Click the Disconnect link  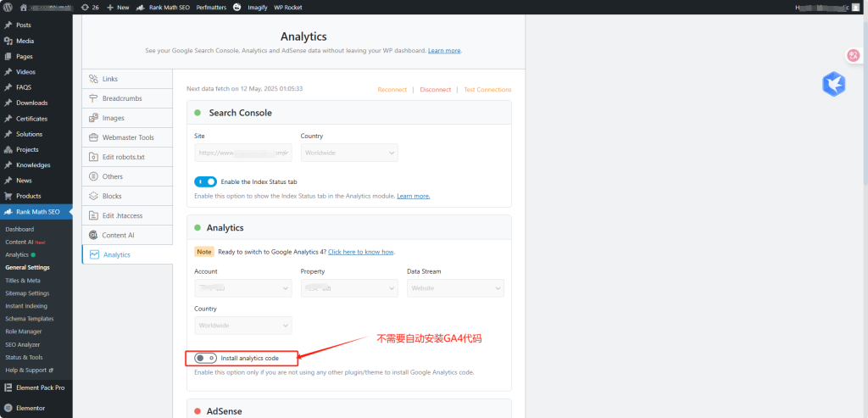(x=435, y=90)
